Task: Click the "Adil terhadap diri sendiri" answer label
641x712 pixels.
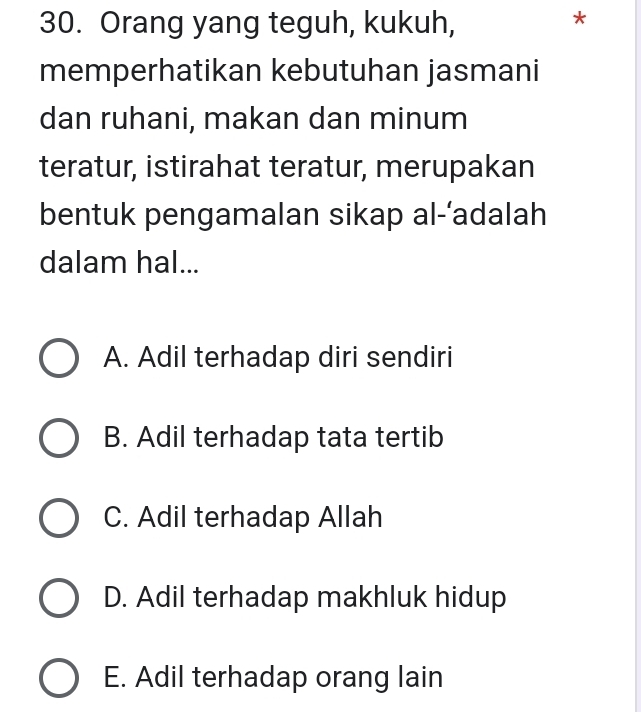Action: [278, 357]
